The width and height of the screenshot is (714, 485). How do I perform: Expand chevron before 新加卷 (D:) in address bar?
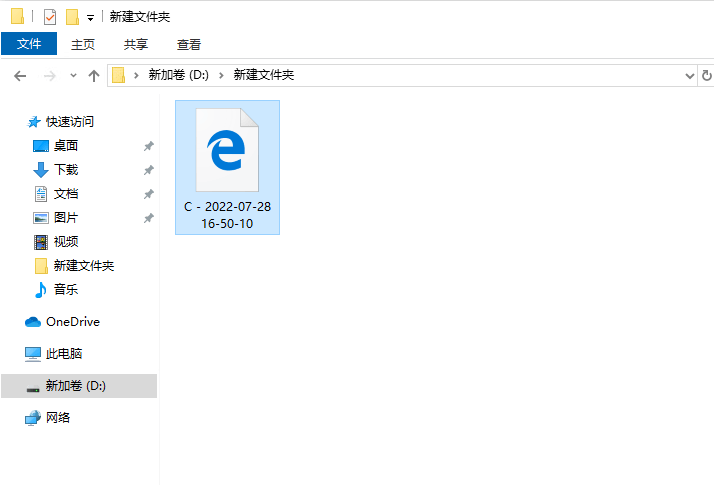pos(136,75)
